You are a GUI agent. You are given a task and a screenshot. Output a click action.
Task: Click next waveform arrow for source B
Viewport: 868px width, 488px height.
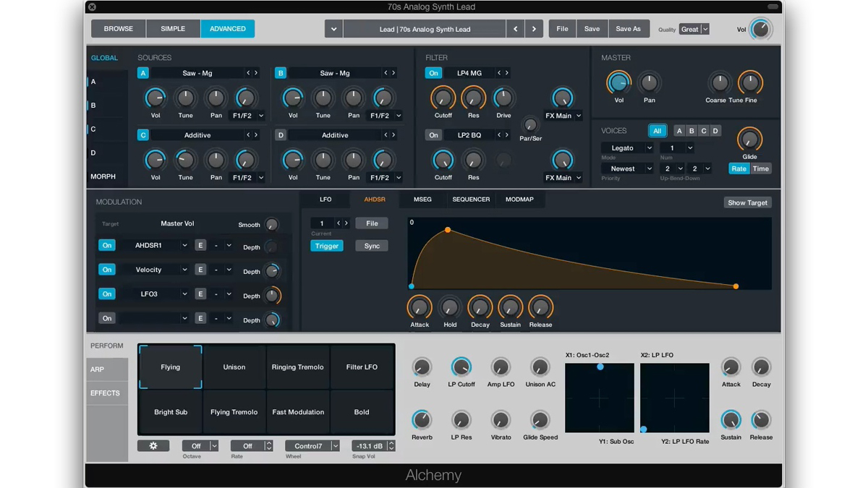(x=393, y=73)
